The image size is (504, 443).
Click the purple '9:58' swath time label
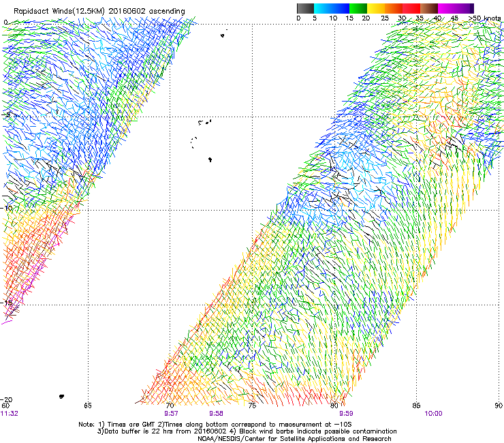(216, 414)
